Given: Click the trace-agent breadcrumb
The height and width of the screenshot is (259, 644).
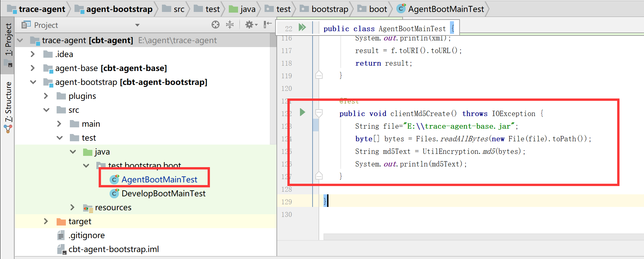Looking at the screenshot, I should (x=36, y=9).
